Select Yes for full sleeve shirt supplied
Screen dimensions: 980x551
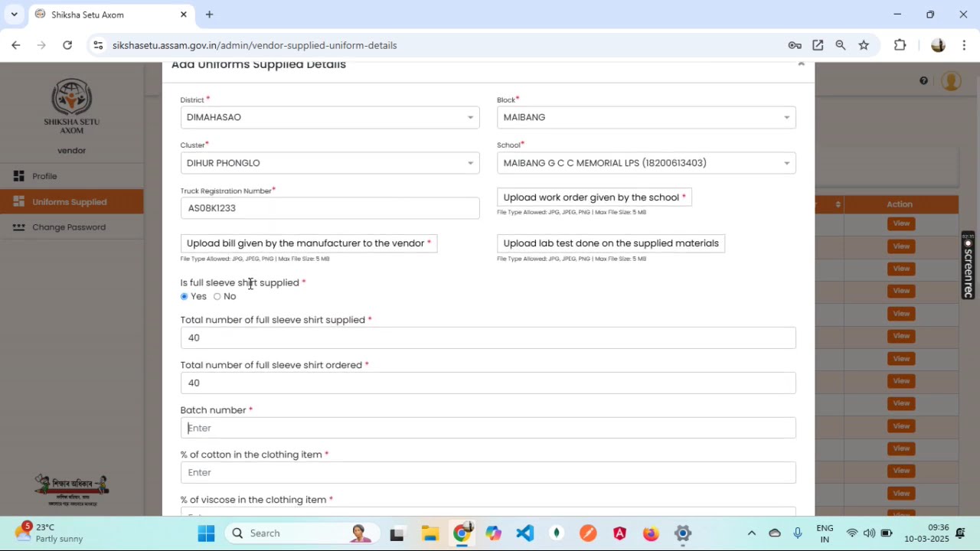[184, 296]
